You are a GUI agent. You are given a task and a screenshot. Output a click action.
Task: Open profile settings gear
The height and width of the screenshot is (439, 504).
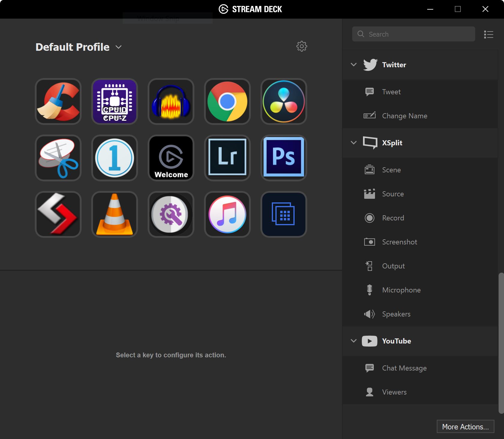click(x=302, y=46)
